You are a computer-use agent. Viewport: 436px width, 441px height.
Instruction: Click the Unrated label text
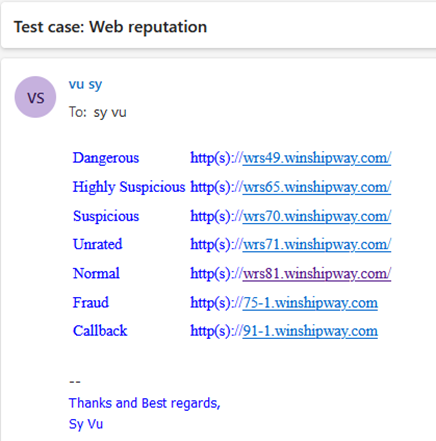click(98, 244)
